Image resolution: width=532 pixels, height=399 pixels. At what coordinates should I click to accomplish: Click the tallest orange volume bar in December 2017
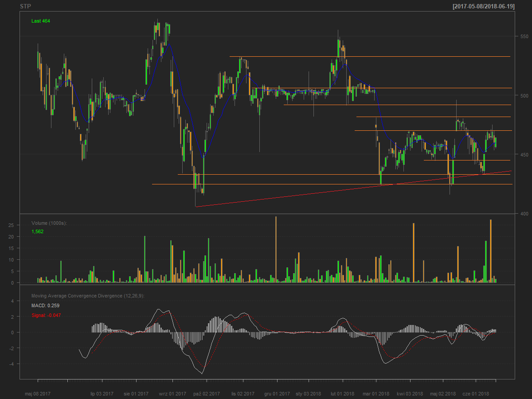276,250
